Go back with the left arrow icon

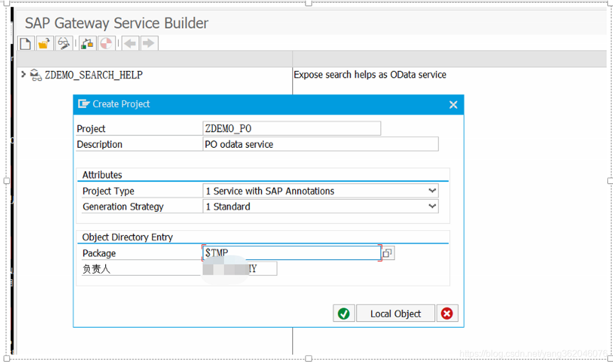(x=130, y=43)
